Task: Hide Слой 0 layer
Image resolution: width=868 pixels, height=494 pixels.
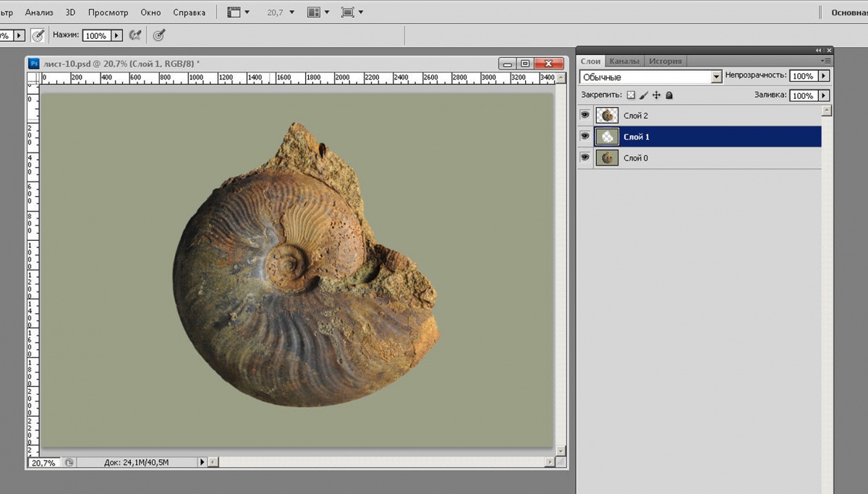Action: (x=585, y=157)
